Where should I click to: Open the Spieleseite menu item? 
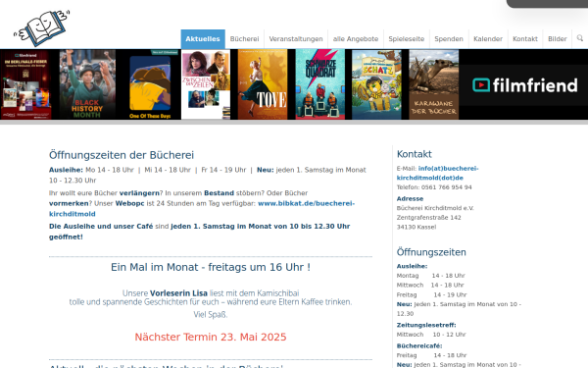coord(406,39)
